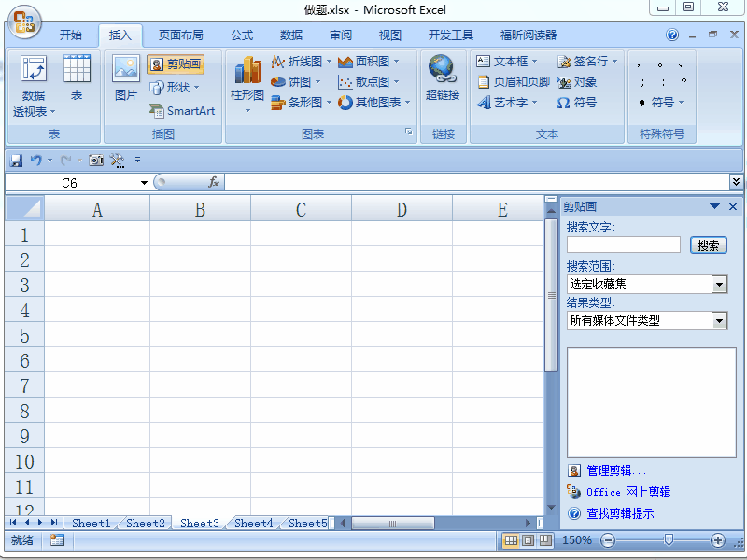Screen dimensions: 747x560
Task: Open the chart dialog launcher
Action: [x=409, y=132]
